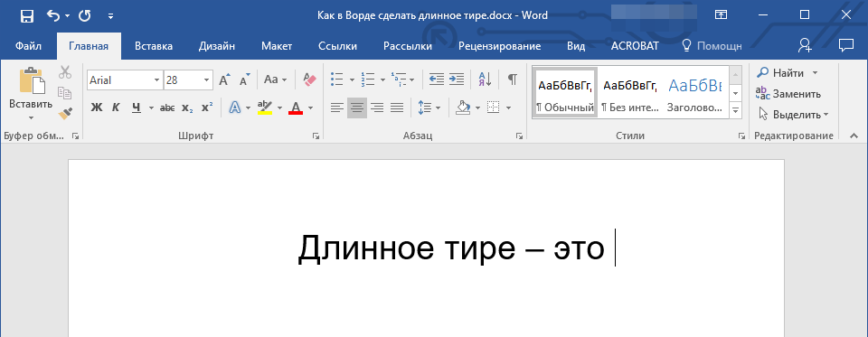Increase font size with the larger A icon
Viewport: 868px width, 337px height.
click(x=224, y=80)
